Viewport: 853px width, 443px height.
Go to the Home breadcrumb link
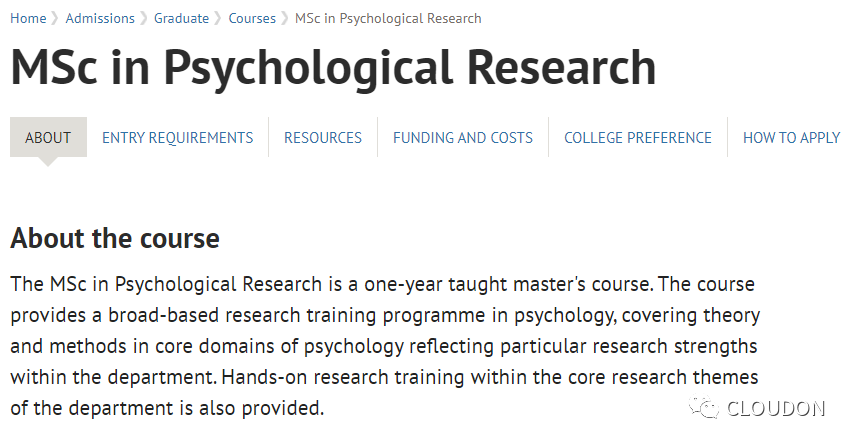28,19
